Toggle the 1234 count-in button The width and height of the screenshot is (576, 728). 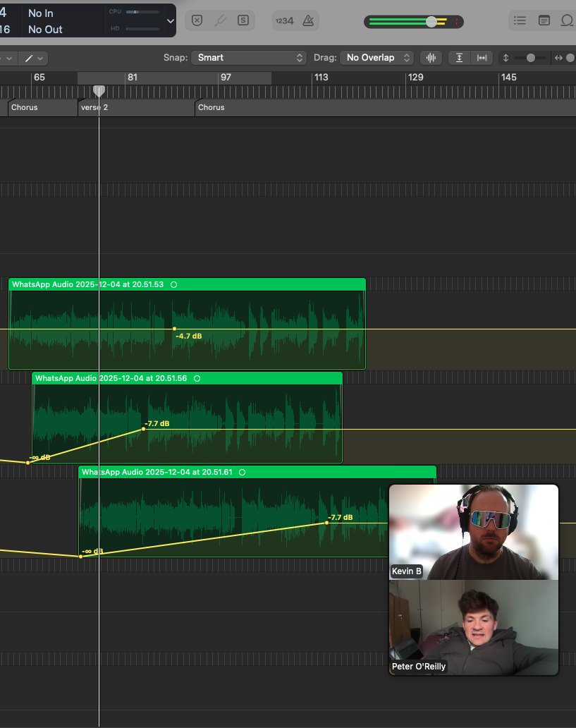[284, 21]
